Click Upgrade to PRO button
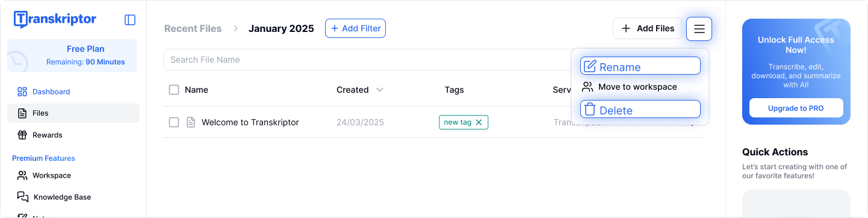 point(796,108)
